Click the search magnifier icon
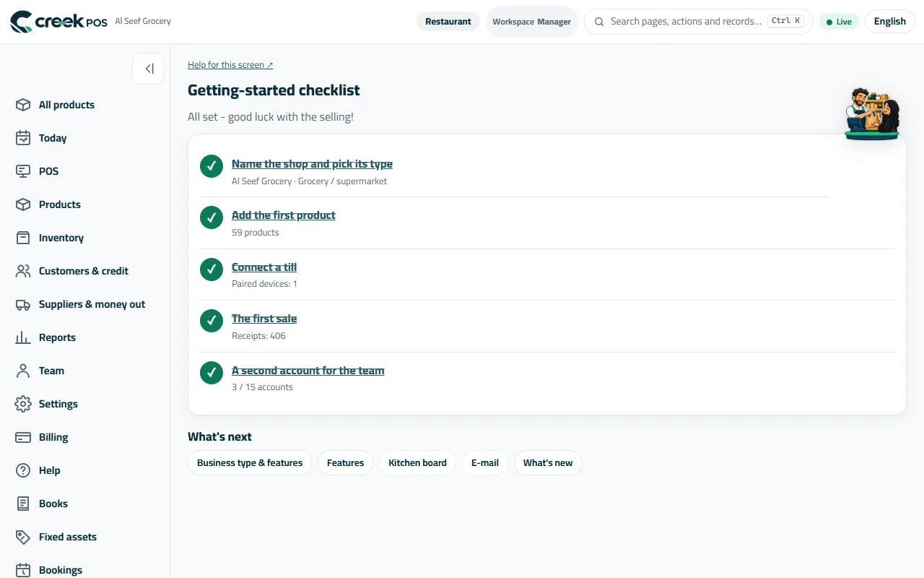This screenshot has width=924, height=578. click(x=599, y=22)
